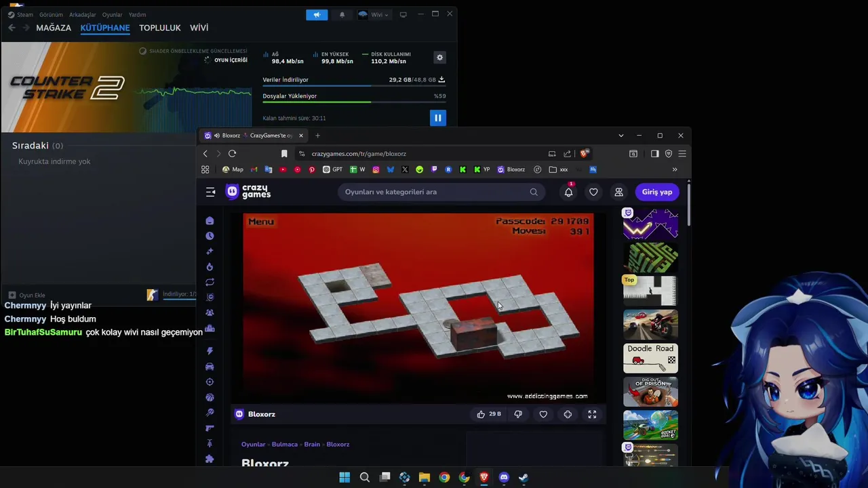
Task: Open a new browser tab
Action: click(x=317, y=136)
